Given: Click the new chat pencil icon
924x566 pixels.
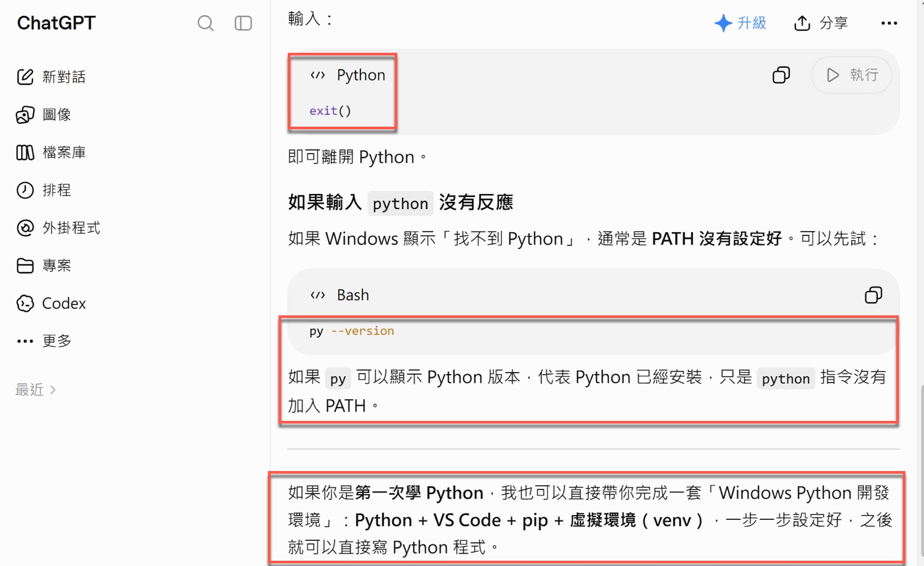Looking at the screenshot, I should click(x=24, y=77).
